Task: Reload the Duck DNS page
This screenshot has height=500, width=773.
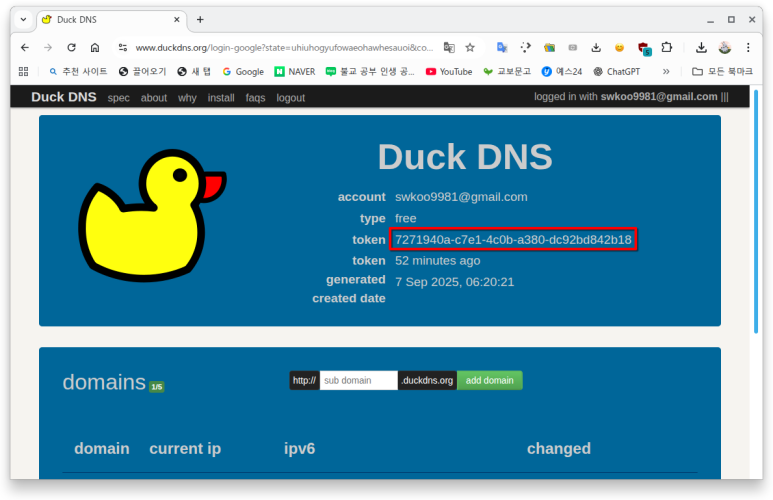Action: click(71, 47)
